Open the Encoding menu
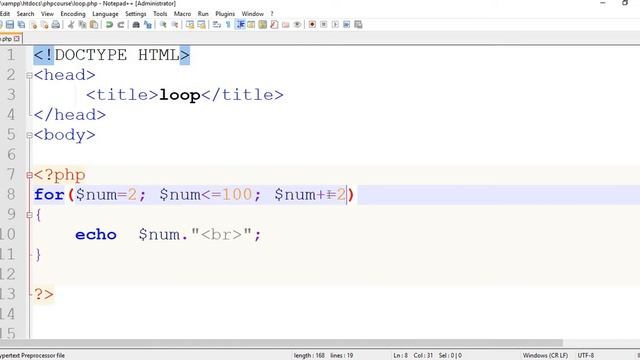The image size is (640, 360). 73,14
